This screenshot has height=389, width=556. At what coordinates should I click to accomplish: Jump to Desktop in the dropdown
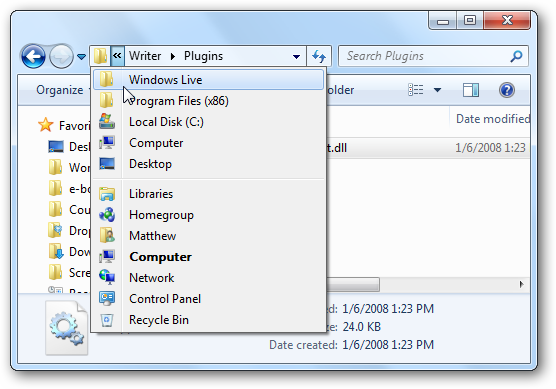point(208,163)
